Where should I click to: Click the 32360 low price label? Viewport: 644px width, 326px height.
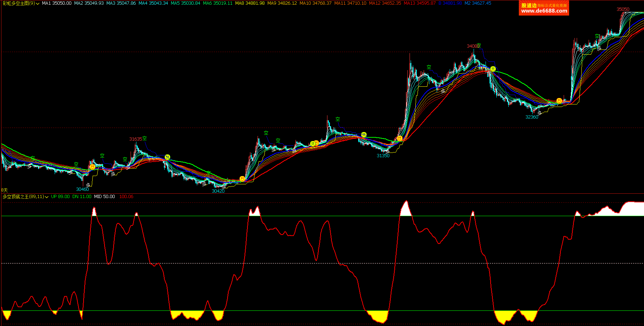point(531,117)
